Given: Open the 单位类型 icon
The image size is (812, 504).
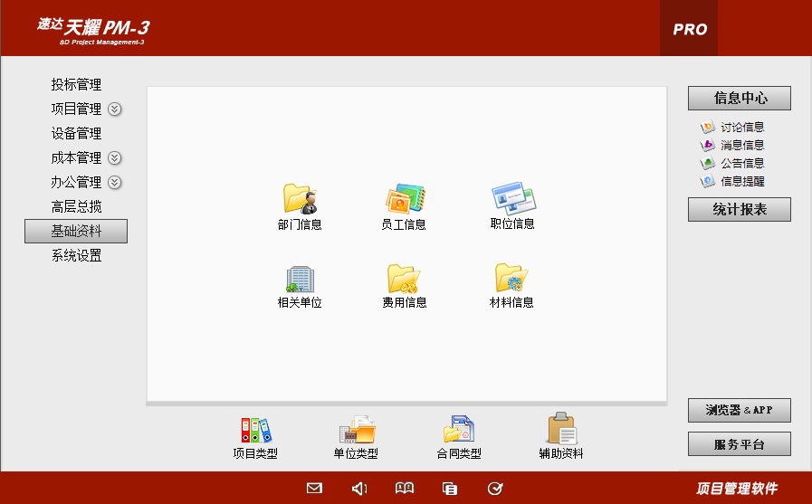Looking at the screenshot, I should coord(356,430).
